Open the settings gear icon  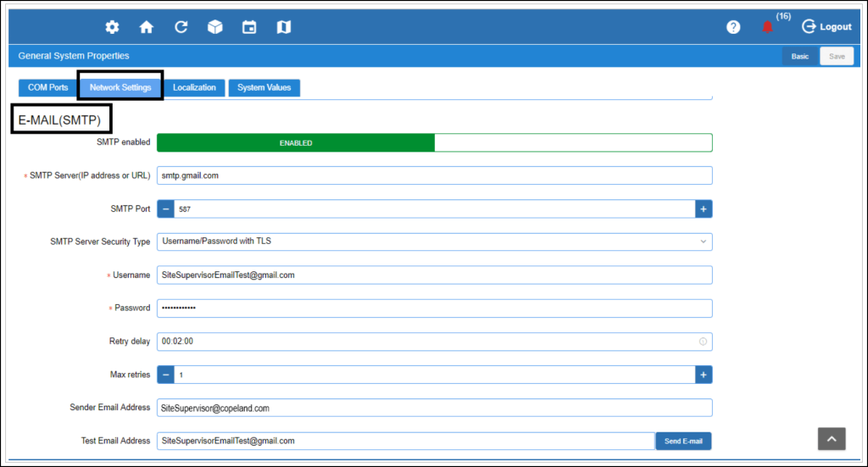[x=112, y=27]
